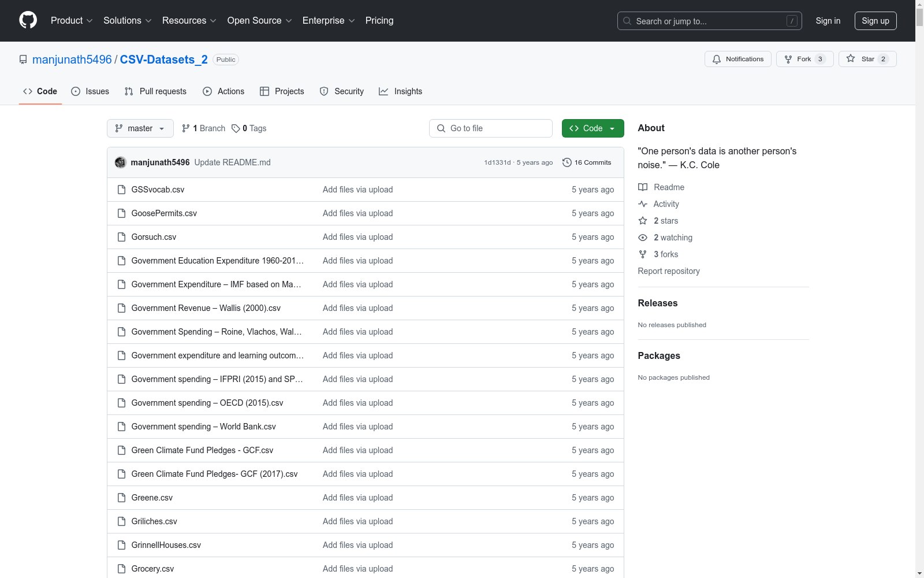Click the Notifications bell icon
This screenshot has width=924, height=578.
pos(717,59)
